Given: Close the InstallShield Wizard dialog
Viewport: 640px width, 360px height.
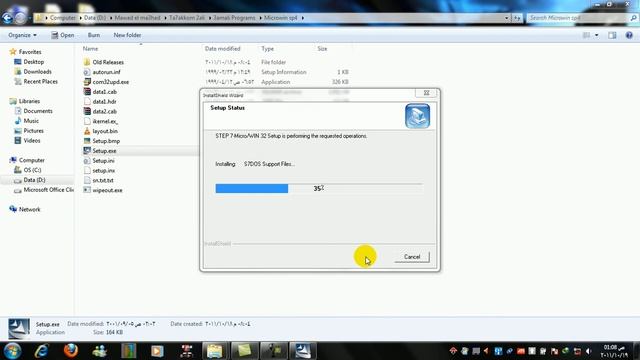Looking at the screenshot, I should 426,93.
